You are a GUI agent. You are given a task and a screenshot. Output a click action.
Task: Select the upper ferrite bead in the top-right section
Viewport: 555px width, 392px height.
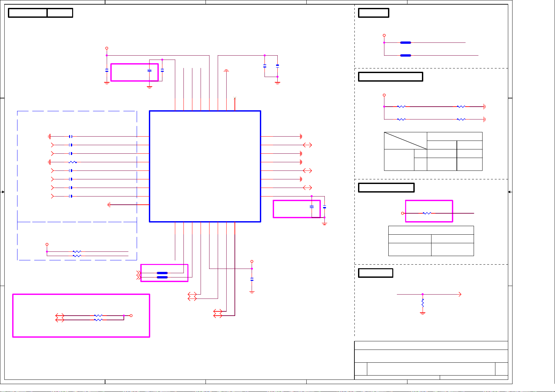coord(405,42)
